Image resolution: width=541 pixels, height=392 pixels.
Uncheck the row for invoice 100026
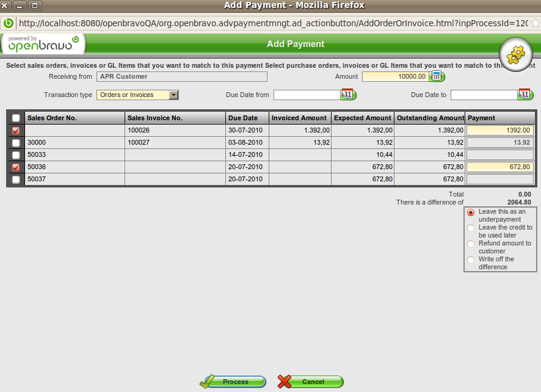coord(16,130)
